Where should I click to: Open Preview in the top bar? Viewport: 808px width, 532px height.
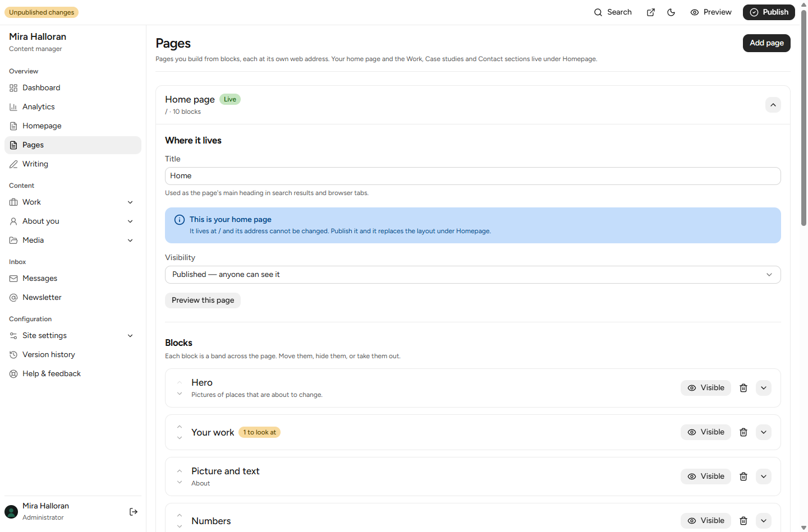tap(711, 12)
